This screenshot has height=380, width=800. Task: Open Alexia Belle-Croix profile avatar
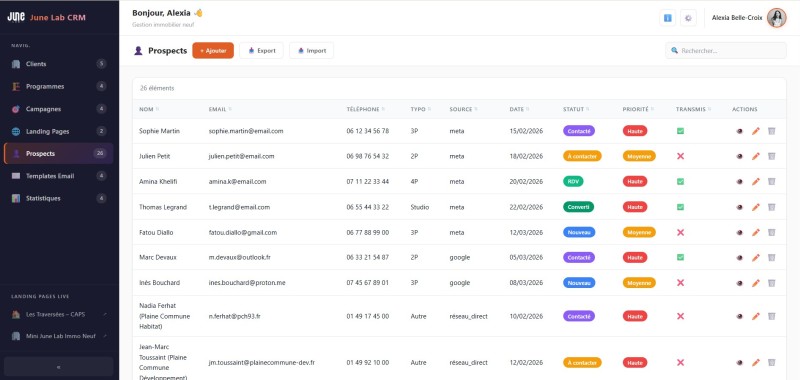pos(777,18)
